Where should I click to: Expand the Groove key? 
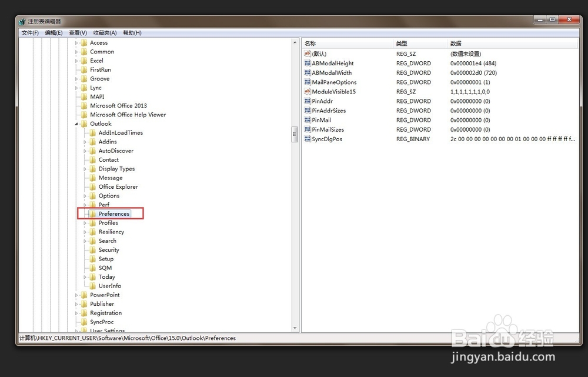76,79
